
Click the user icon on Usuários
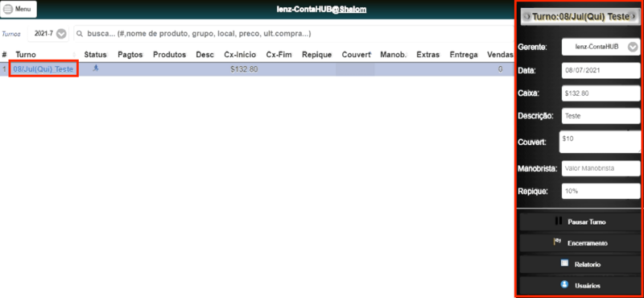564,284
